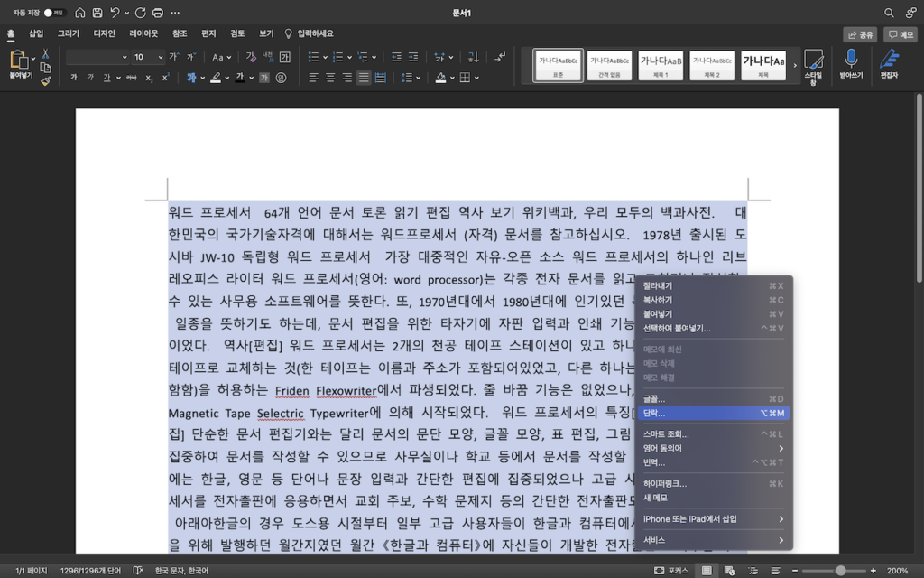Image resolution: width=924 pixels, height=578 pixels.
Task: Expand the styles gallery arrow
Action: pyautogui.click(x=794, y=65)
